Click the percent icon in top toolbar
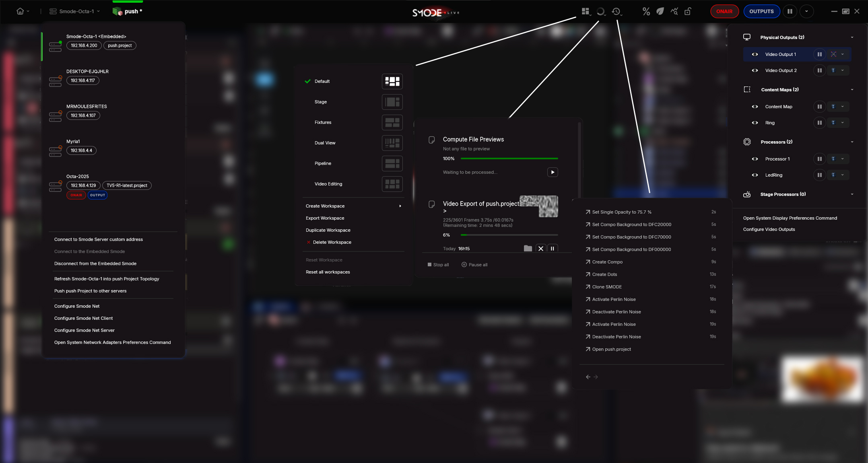Image resolution: width=868 pixels, height=463 pixels. coord(646,12)
